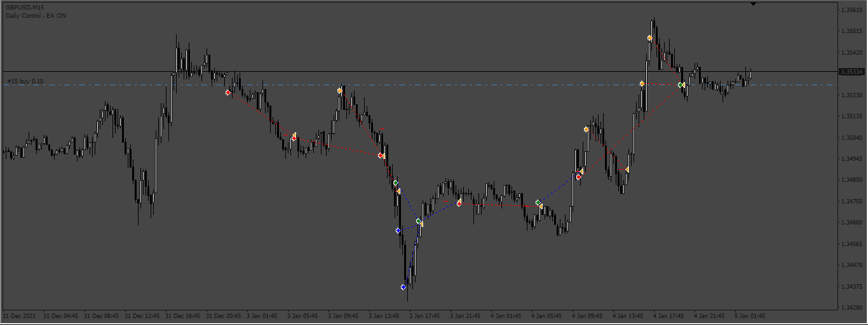Click the '4 Jan 09:45' time label
868x325 pixels.
(587, 315)
